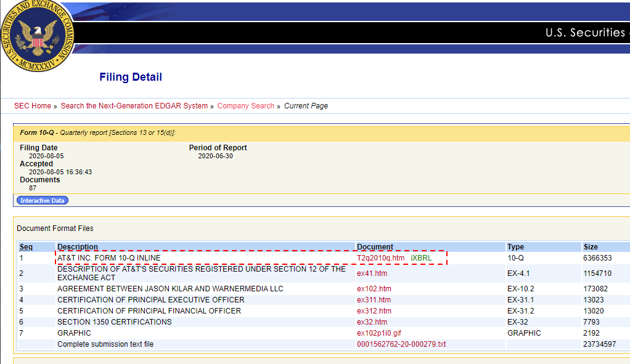Click the Interactive Data button
Image resolution: width=630 pixels, height=364 pixels.
(42, 200)
